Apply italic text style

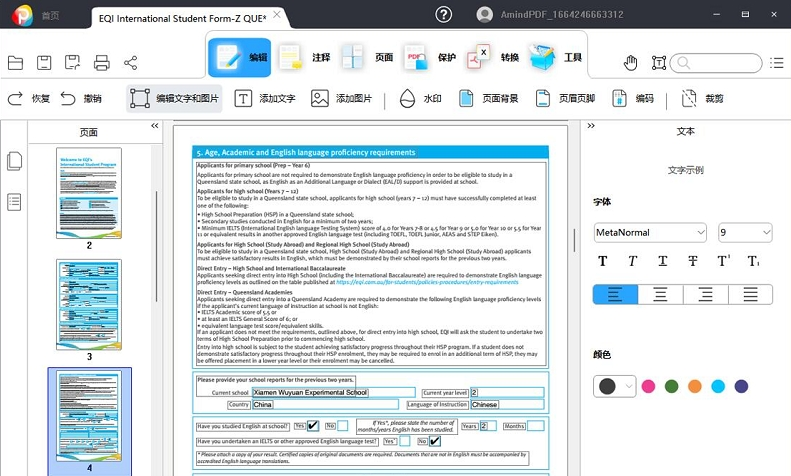tap(632, 261)
